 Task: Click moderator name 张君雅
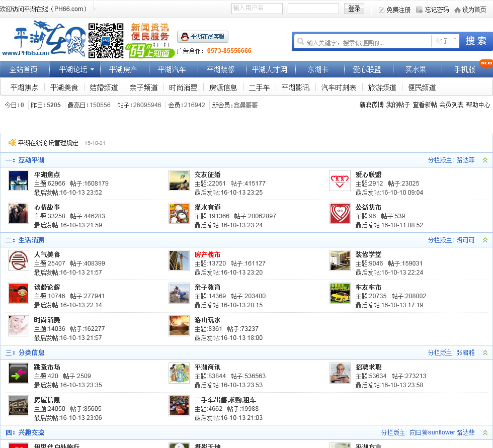click(x=465, y=352)
